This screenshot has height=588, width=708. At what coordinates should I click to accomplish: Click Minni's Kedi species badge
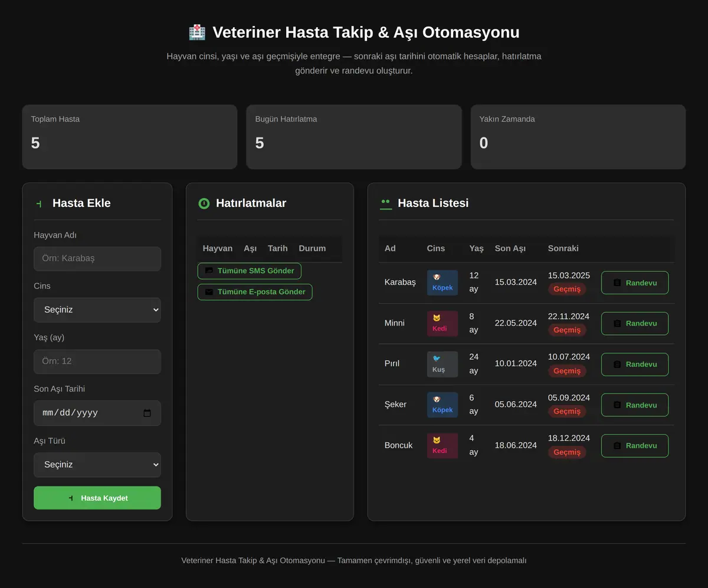tap(442, 323)
